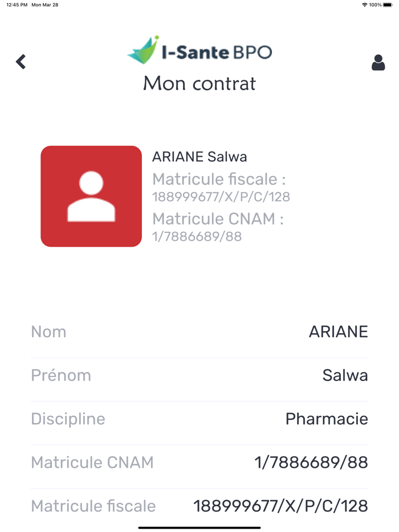This screenshot has width=399, height=532.
Task: Tap the I-Sante BPO logo
Action: (x=199, y=51)
